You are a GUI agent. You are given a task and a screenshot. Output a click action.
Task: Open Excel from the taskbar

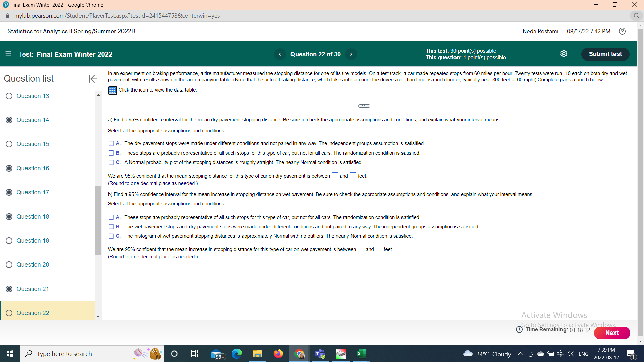361,353
